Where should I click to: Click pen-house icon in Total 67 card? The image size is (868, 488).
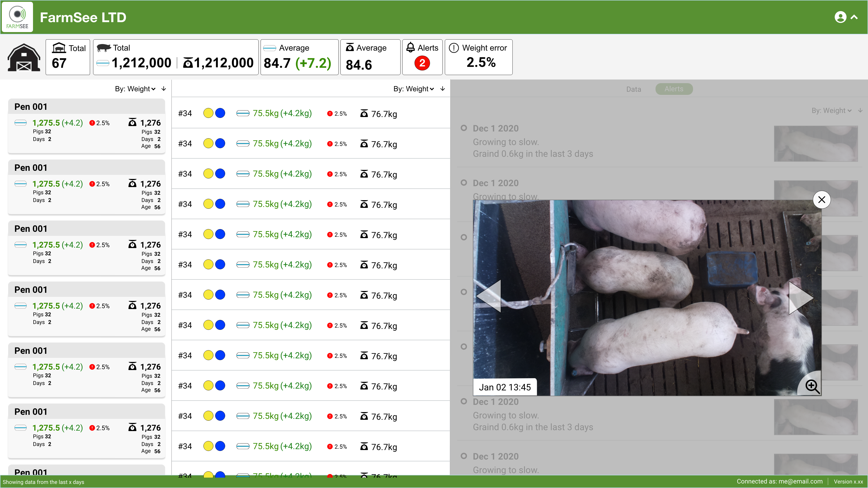pos(59,48)
